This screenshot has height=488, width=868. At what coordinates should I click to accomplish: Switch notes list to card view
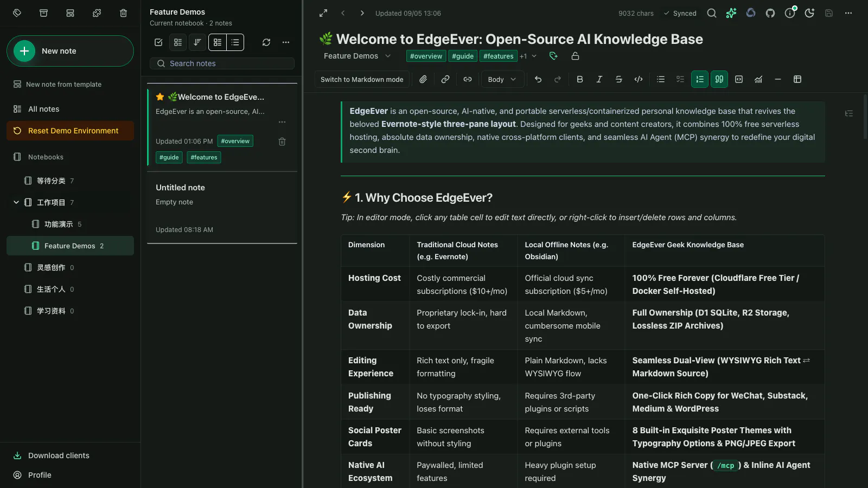218,42
